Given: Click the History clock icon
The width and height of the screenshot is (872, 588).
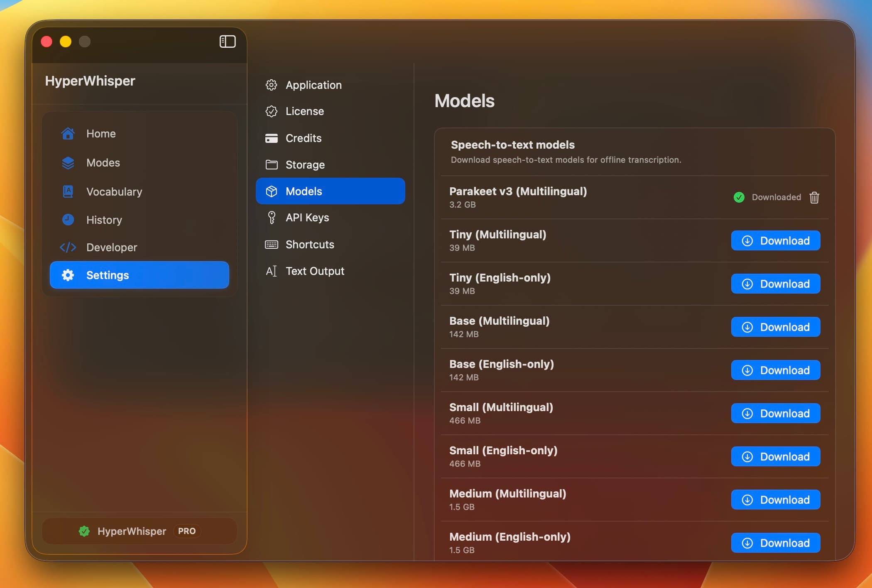Looking at the screenshot, I should point(68,220).
